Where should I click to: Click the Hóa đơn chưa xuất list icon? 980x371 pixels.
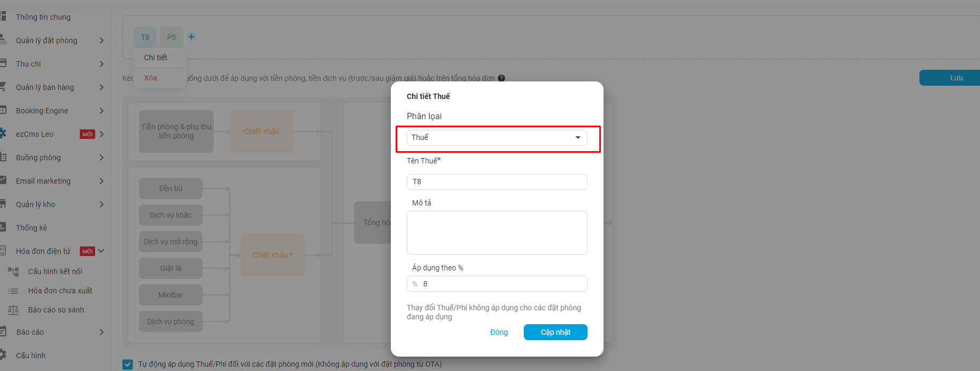[13, 291]
